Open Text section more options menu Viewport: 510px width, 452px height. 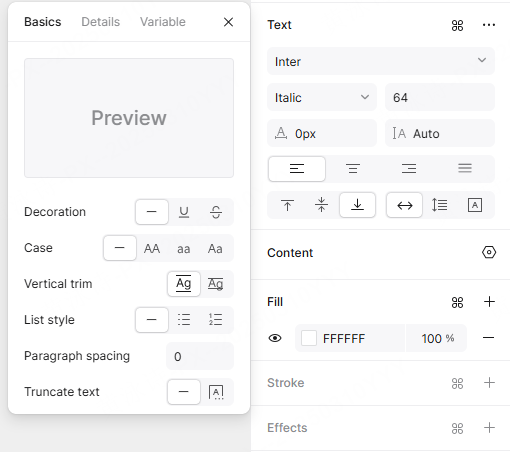tap(489, 25)
